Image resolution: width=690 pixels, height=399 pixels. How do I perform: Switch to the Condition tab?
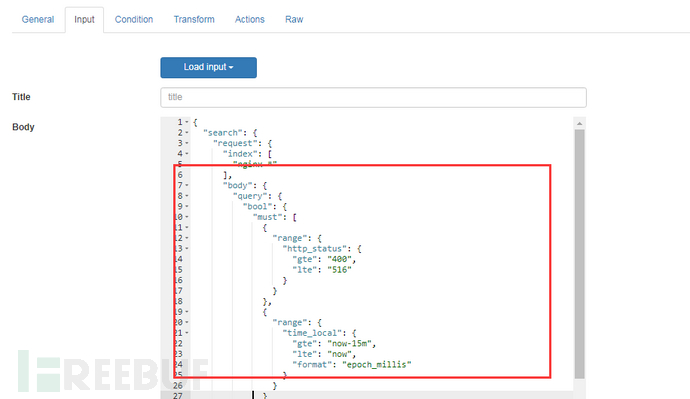(134, 19)
